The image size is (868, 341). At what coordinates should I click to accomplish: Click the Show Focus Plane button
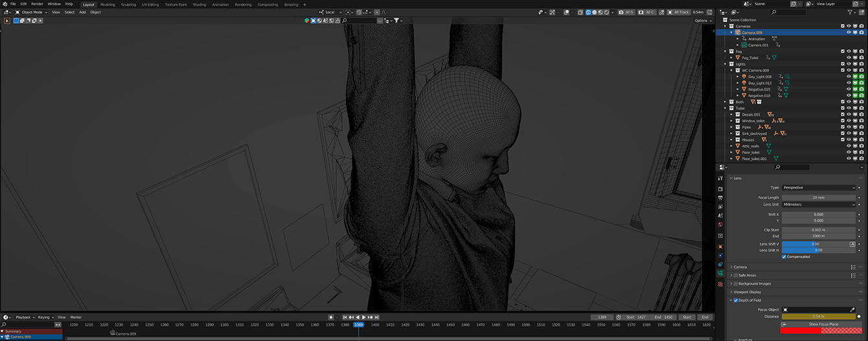pyautogui.click(x=822, y=324)
